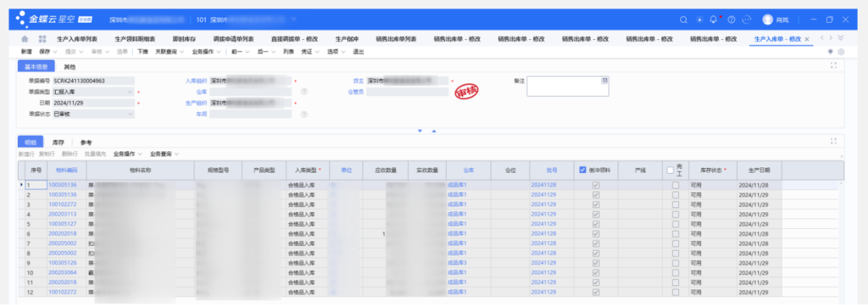Open the 单据状态 combo box

coord(93,114)
